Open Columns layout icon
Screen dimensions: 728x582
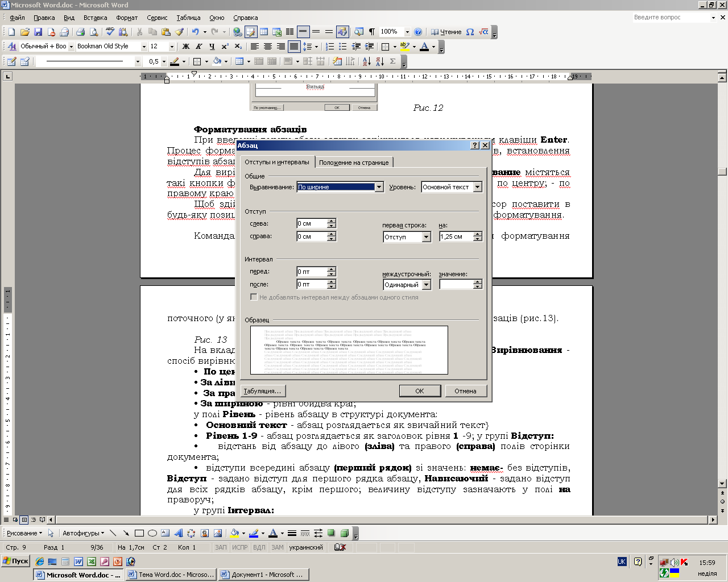(290, 32)
